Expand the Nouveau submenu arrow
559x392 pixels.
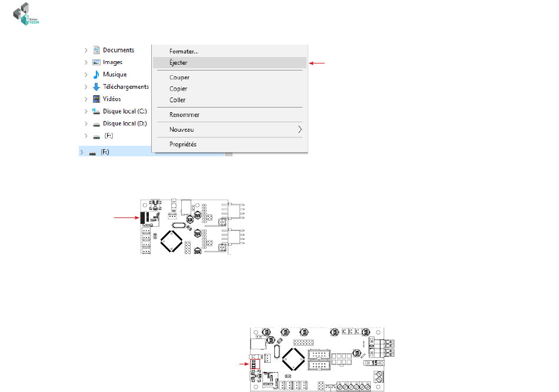tap(300, 130)
